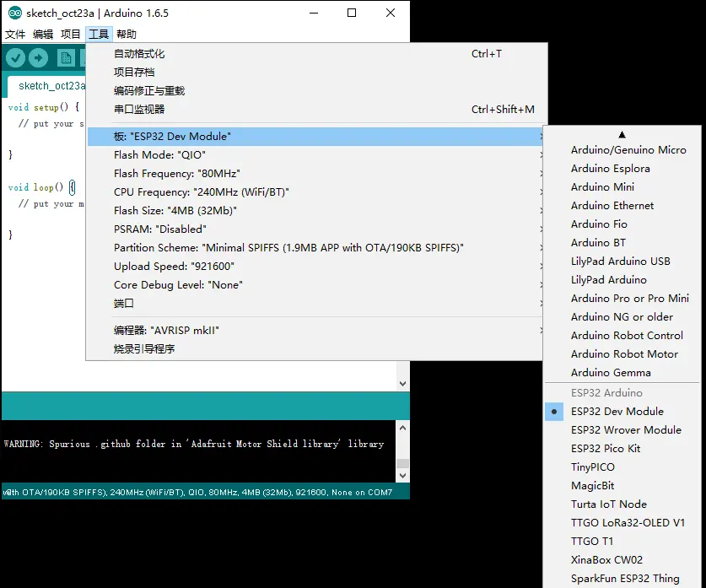The image size is (706, 588).
Task: Select the ESP32 Dev Module radio button
Action: click(554, 411)
